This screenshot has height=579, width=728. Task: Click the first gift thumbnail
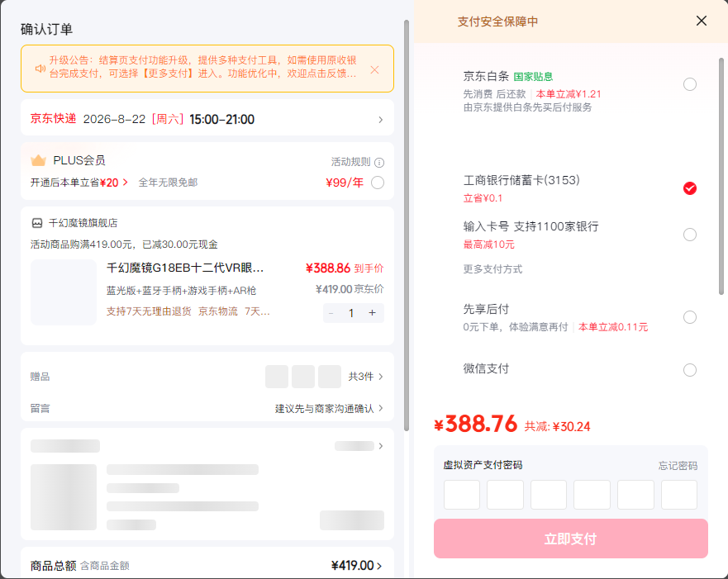click(277, 377)
